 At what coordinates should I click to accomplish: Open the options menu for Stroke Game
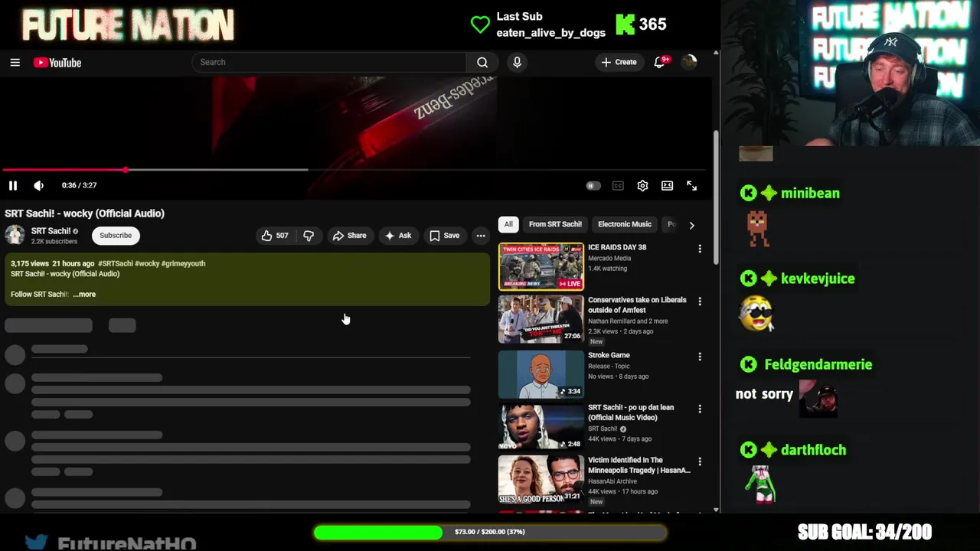point(700,357)
